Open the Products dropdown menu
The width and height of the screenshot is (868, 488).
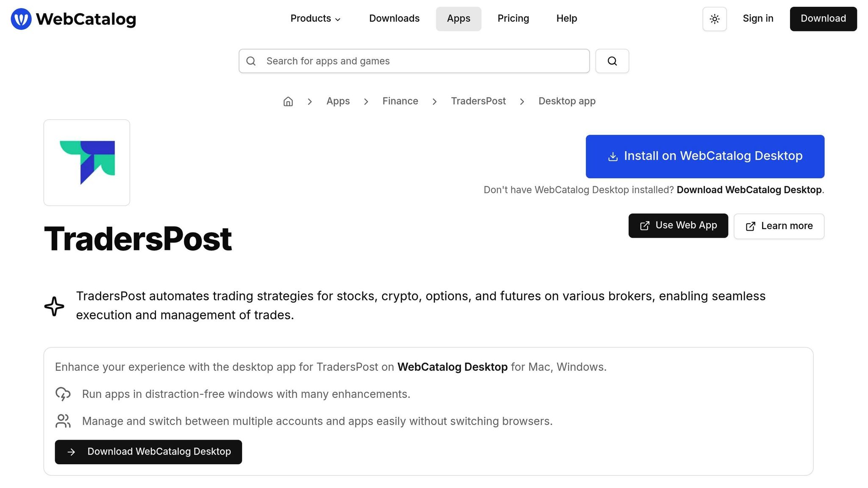point(315,19)
